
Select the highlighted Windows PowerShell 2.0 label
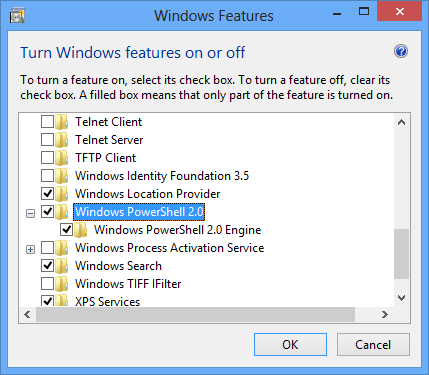pyautogui.click(x=139, y=212)
